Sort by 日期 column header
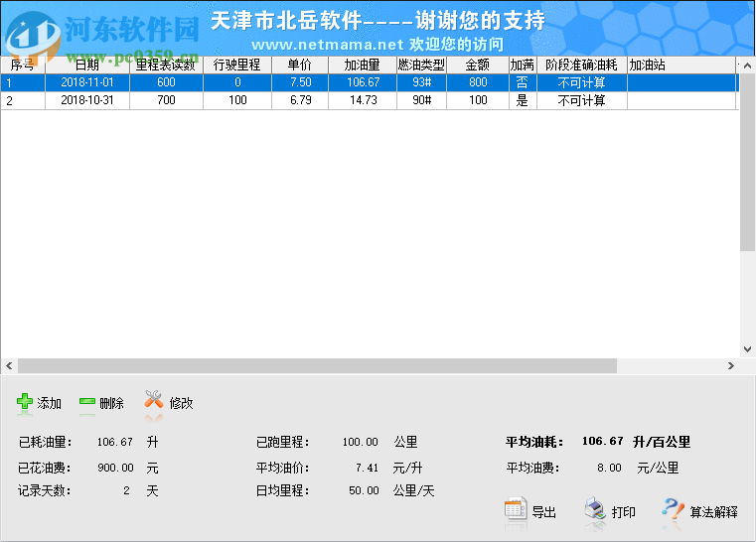 pyautogui.click(x=87, y=66)
